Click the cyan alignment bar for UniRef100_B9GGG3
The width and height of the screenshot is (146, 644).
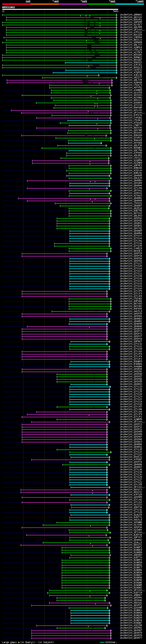91,63
